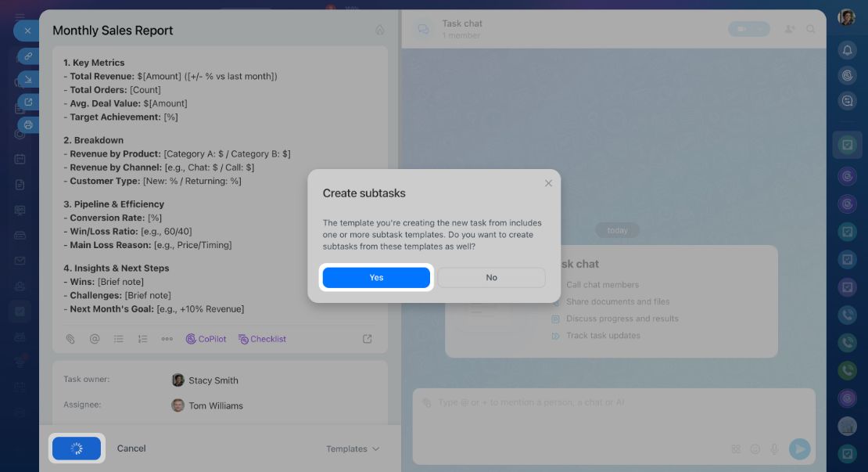Decline subtask creation with No
This screenshot has height=472, width=868.
tap(492, 278)
